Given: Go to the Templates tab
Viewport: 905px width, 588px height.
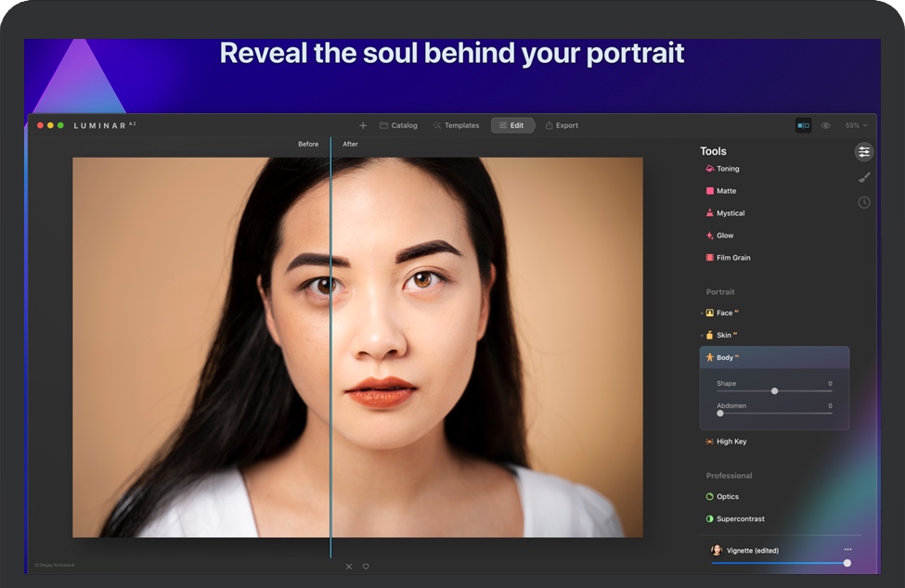Looking at the screenshot, I should [456, 125].
